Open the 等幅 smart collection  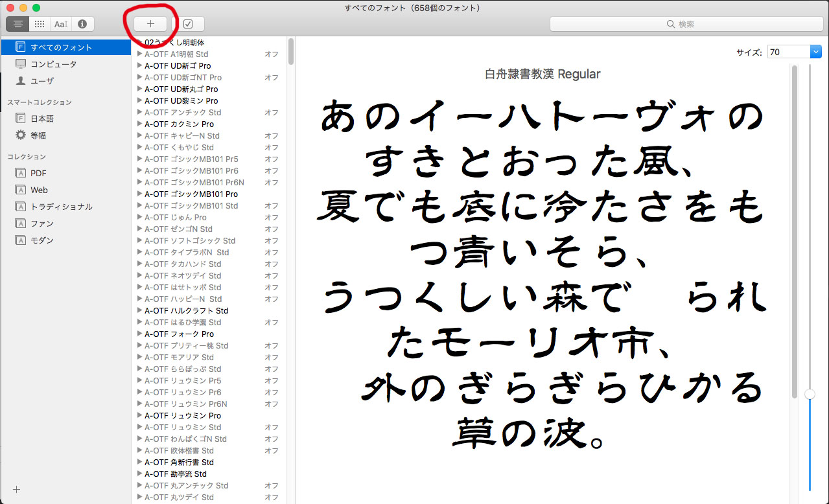[38, 135]
